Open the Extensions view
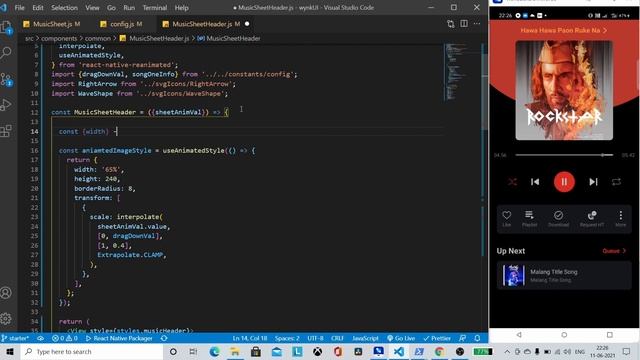The width and height of the screenshot is (640, 360). 6,131
